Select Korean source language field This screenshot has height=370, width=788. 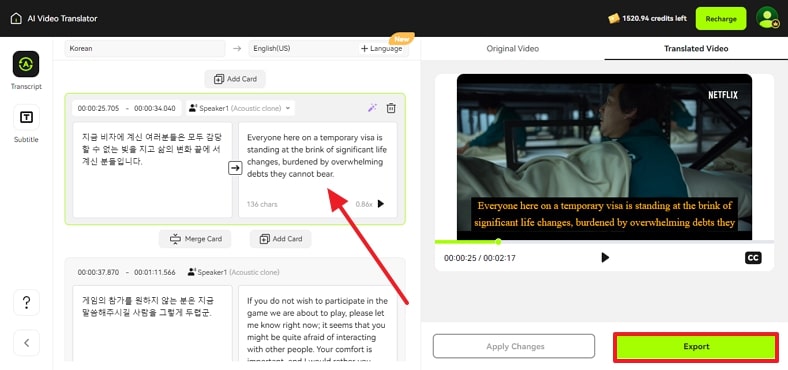click(x=145, y=49)
